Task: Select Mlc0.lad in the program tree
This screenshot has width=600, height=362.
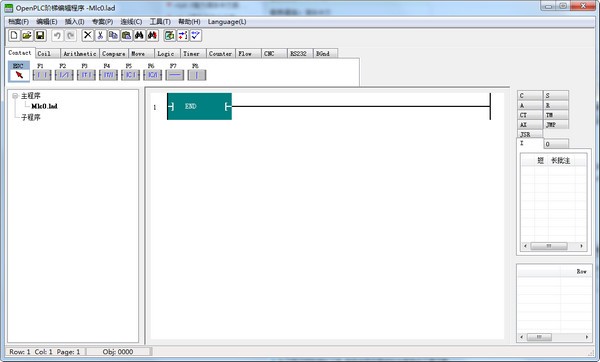Action: (x=44, y=106)
